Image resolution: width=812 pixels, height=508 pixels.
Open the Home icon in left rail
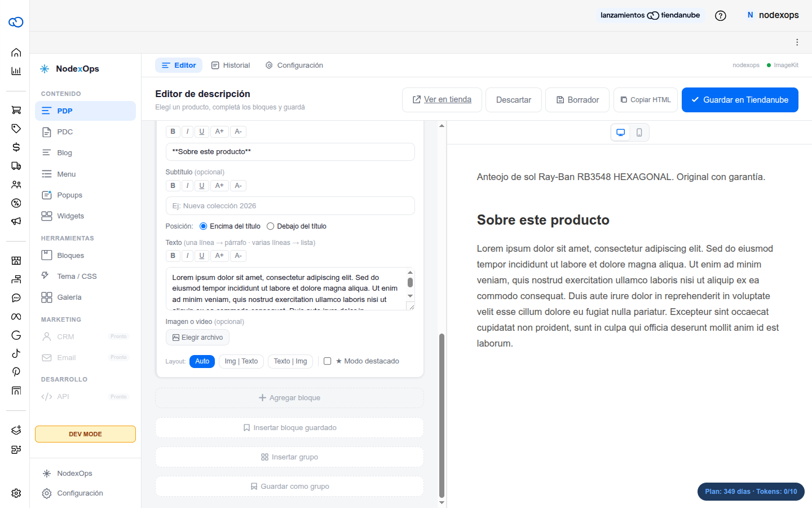pyautogui.click(x=16, y=52)
